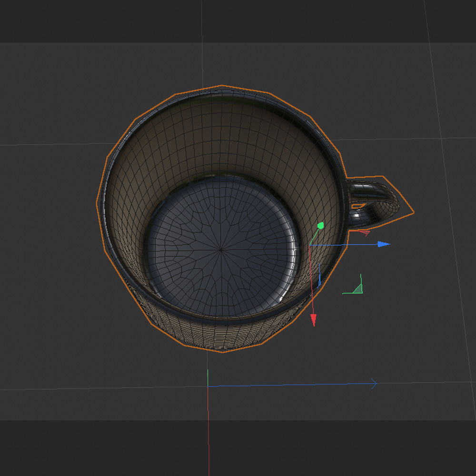476x476 pixels.
Task: Click the wireframe star pattern at the mug's center
Action: click(221, 249)
